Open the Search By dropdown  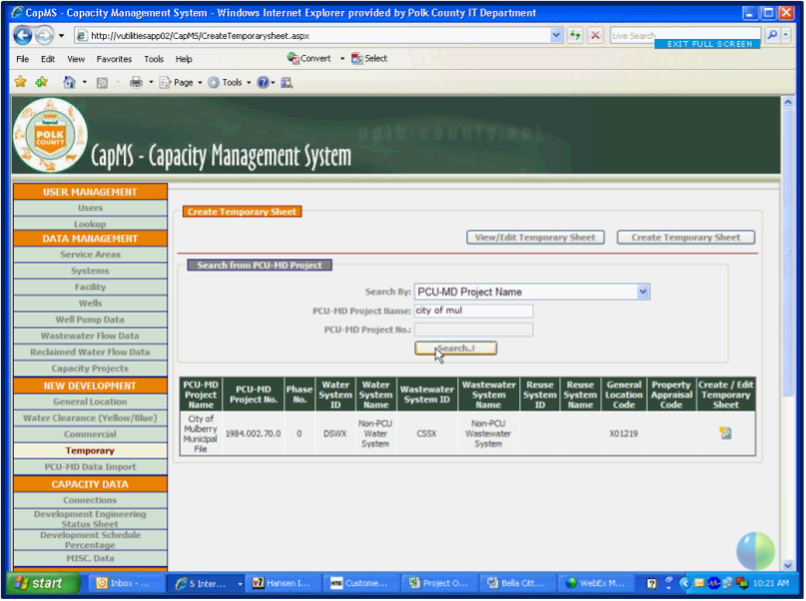[x=643, y=292]
